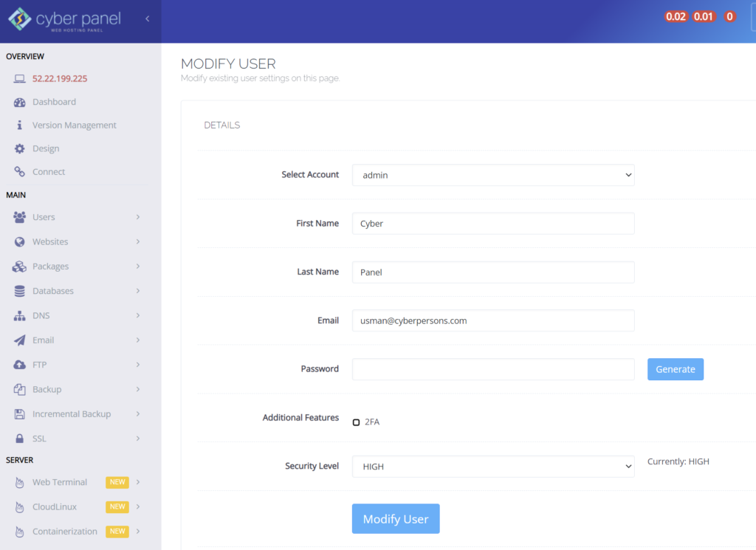Click the Users group icon

tap(19, 217)
